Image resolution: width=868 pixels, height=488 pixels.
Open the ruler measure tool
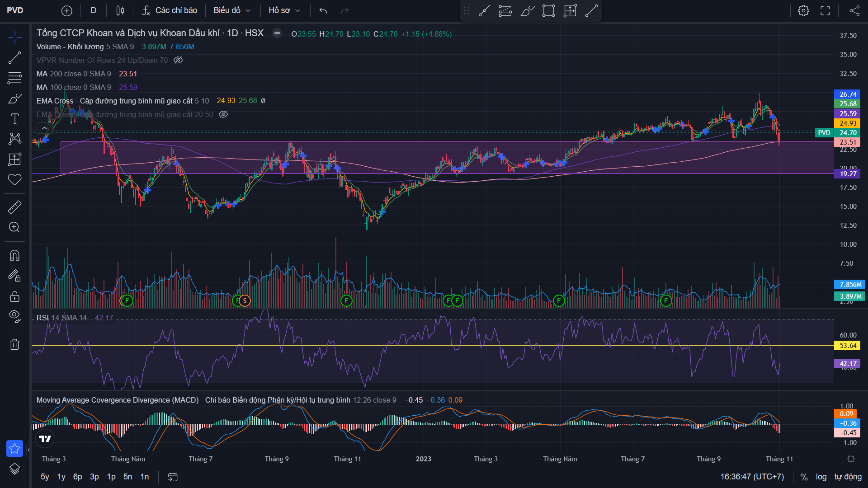14,207
